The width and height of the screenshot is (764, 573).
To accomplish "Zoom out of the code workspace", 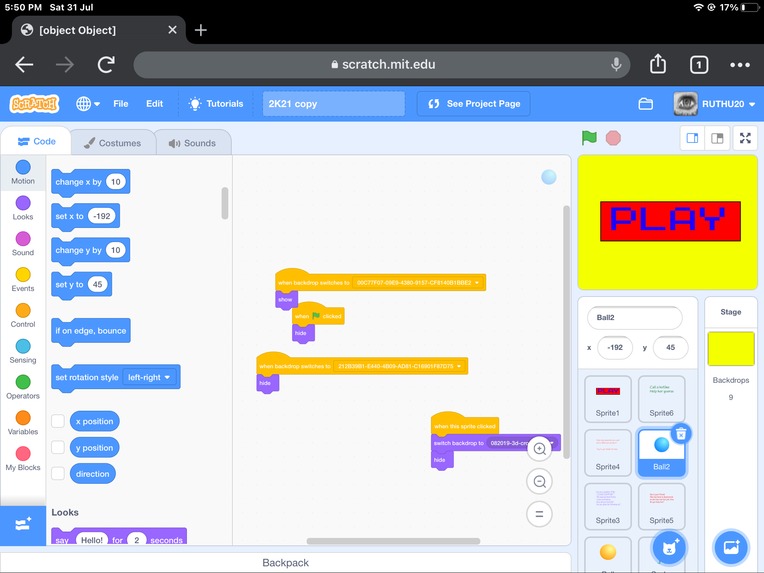I will 539,481.
